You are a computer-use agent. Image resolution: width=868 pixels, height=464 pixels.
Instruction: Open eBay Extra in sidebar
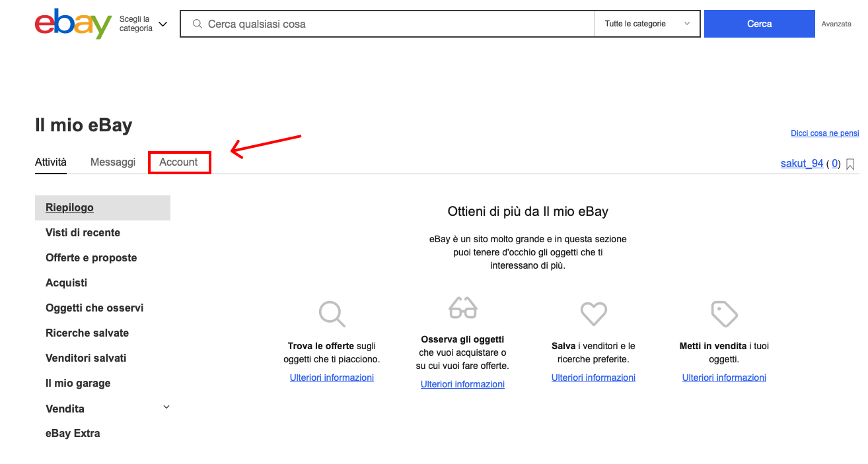click(x=73, y=434)
